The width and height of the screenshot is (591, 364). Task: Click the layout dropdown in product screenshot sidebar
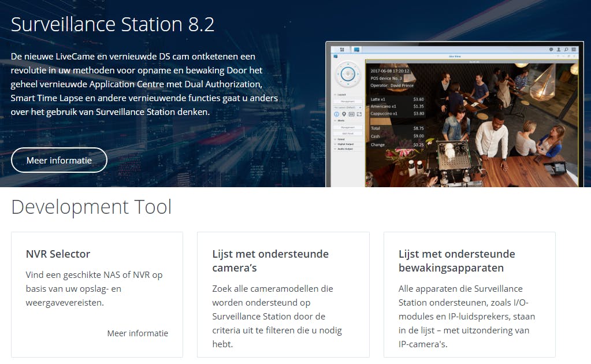point(348,107)
